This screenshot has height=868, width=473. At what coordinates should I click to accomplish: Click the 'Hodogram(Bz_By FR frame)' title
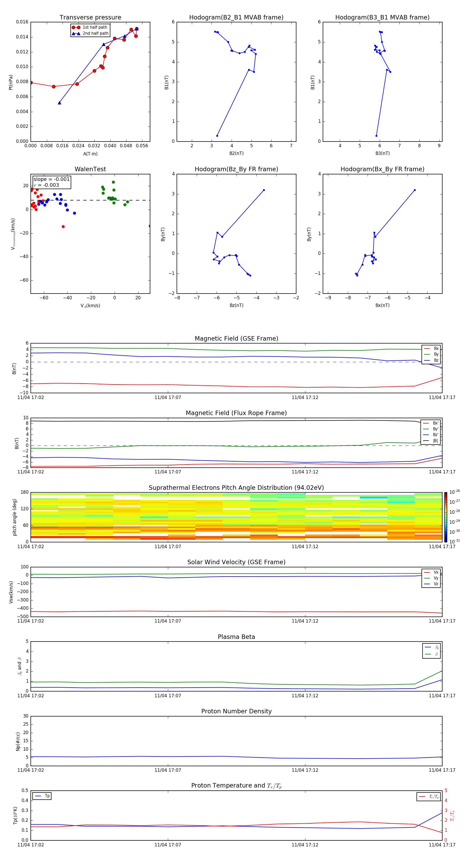click(236, 169)
